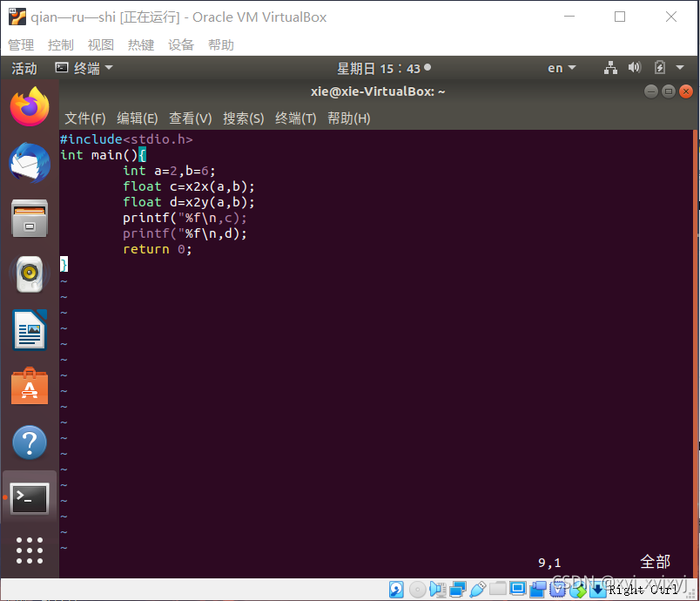Open the network status icon in top bar
The height and width of the screenshot is (601, 700).
(610, 68)
